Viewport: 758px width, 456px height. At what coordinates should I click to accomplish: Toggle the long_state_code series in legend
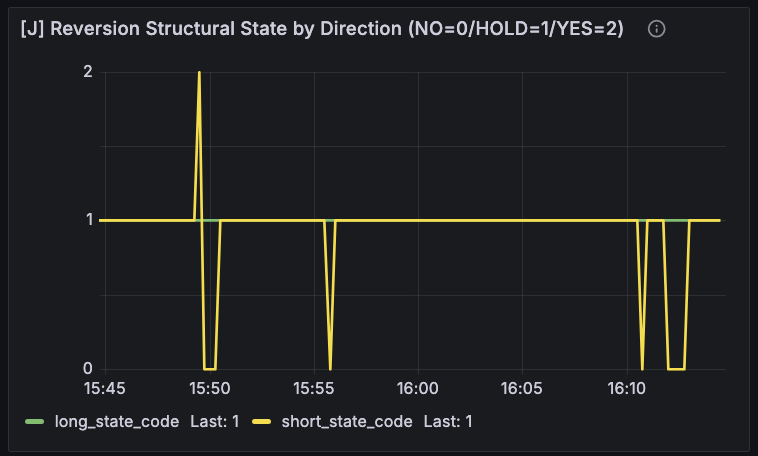pyautogui.click(x=117, y=421)
